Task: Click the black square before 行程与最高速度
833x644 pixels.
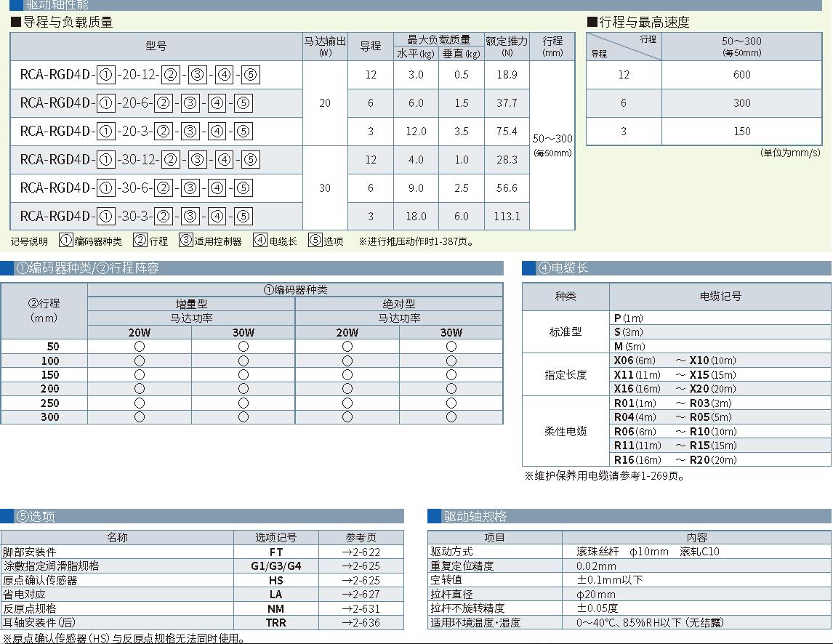Action: point(592,23)
